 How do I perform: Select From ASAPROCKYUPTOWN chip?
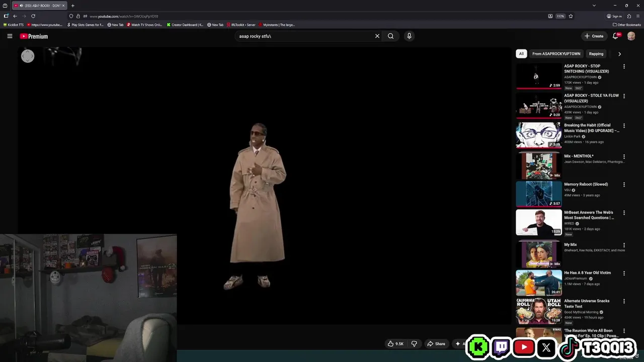click(x=556, y=54)
